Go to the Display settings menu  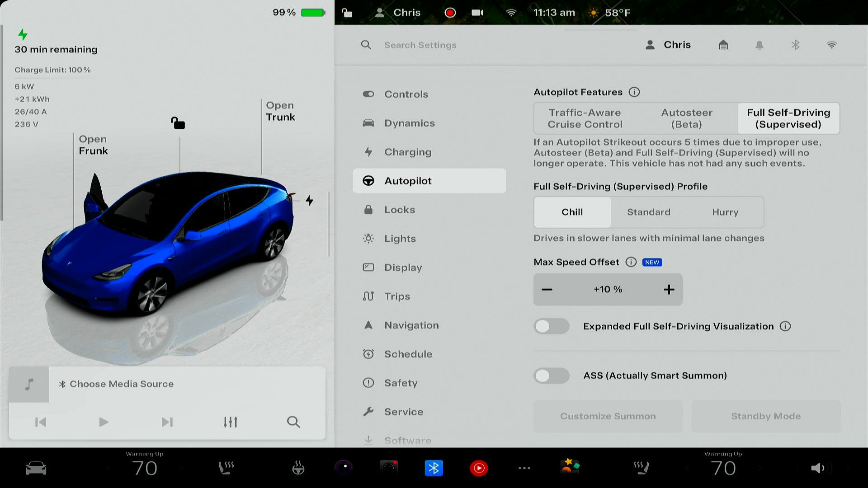pyautogui.click(x=403, y=267)
